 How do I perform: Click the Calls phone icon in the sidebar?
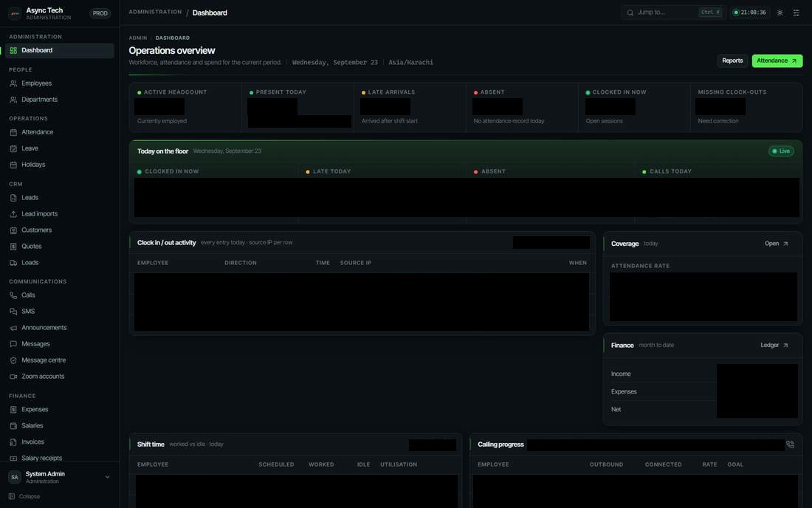tap(13, 295)
